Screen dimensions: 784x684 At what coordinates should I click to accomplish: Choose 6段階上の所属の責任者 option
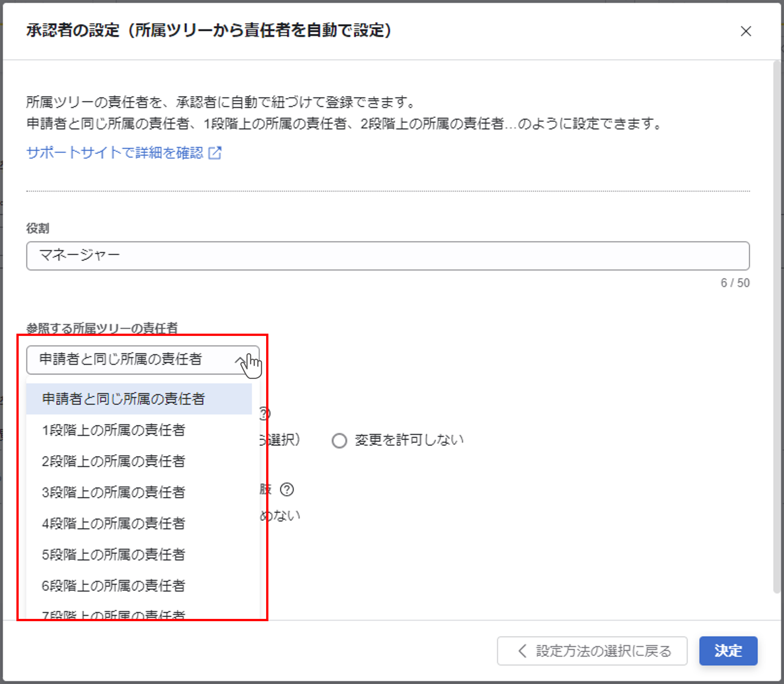pos(139,586)
